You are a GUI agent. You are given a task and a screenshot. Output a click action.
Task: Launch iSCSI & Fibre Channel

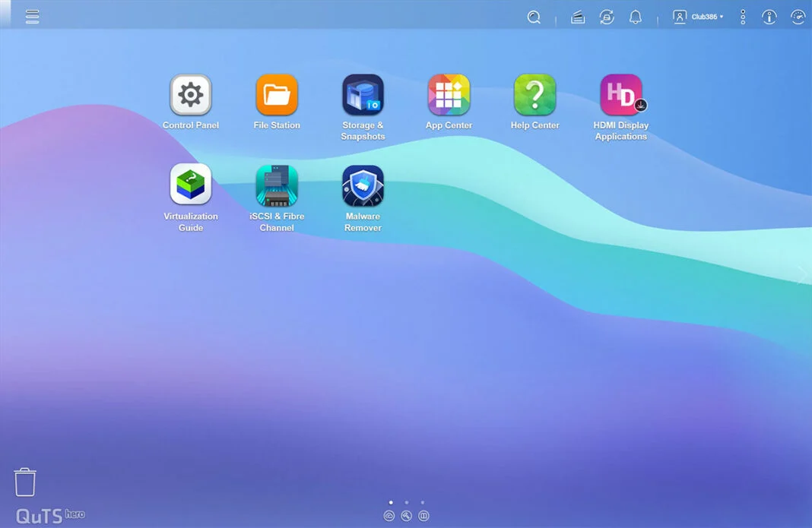click(277, 186)
